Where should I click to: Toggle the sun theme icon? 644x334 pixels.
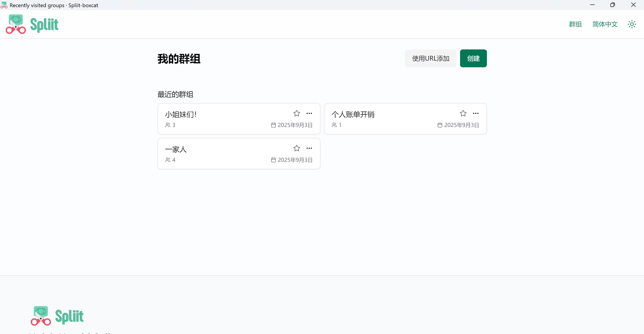pyautogui.click(x=632, y=24)
